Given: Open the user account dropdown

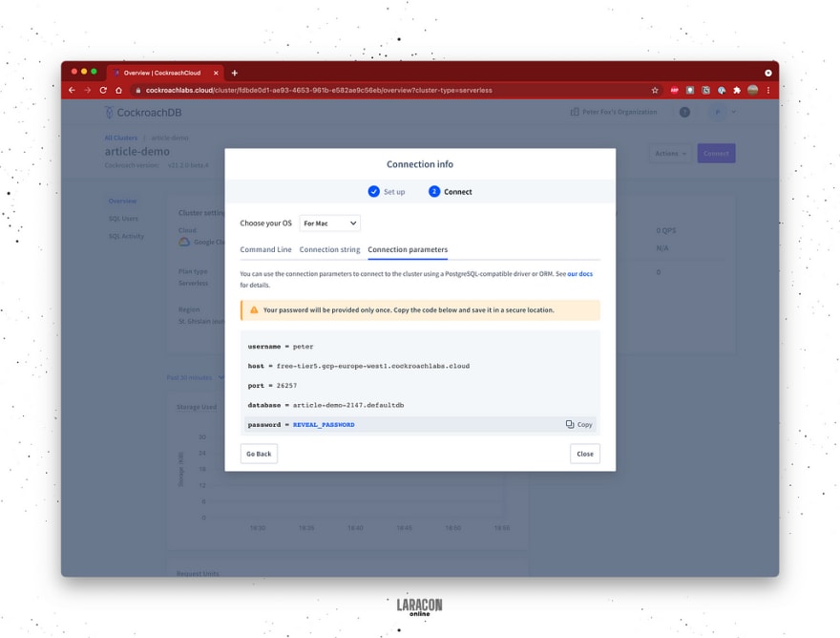Looking at the screenshot, I should click(x=724, y=112).
